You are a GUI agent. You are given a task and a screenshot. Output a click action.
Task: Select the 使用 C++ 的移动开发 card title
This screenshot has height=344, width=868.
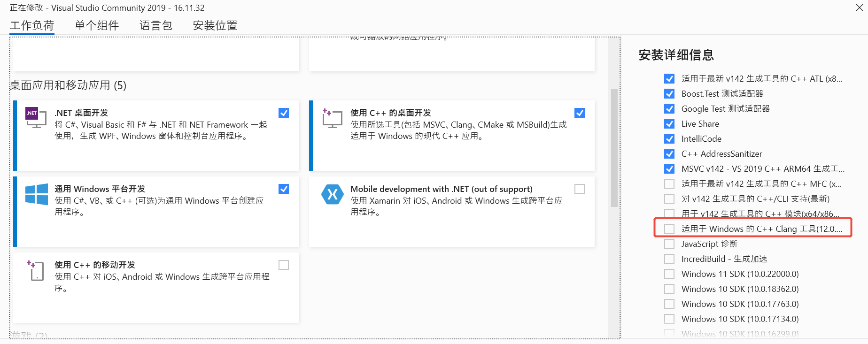(x=95, y=265)
